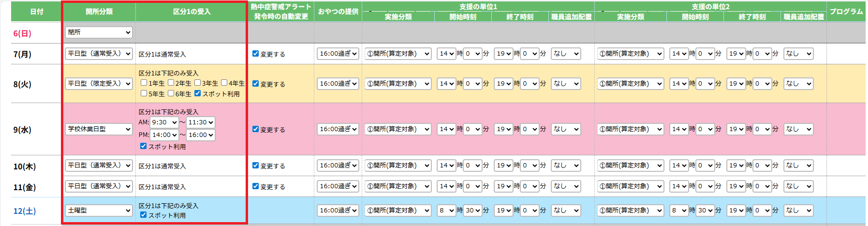
Task: Expand the おやつの提供 dropdown for 10(木)
Action: [338, 166]
